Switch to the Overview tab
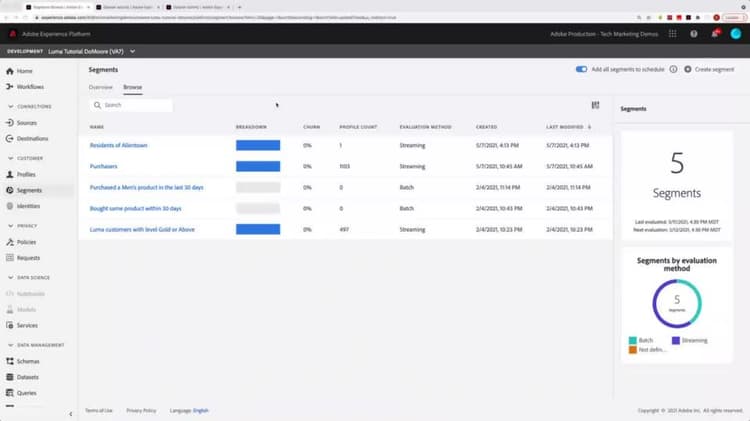750x421 pixels. point(100,87)
